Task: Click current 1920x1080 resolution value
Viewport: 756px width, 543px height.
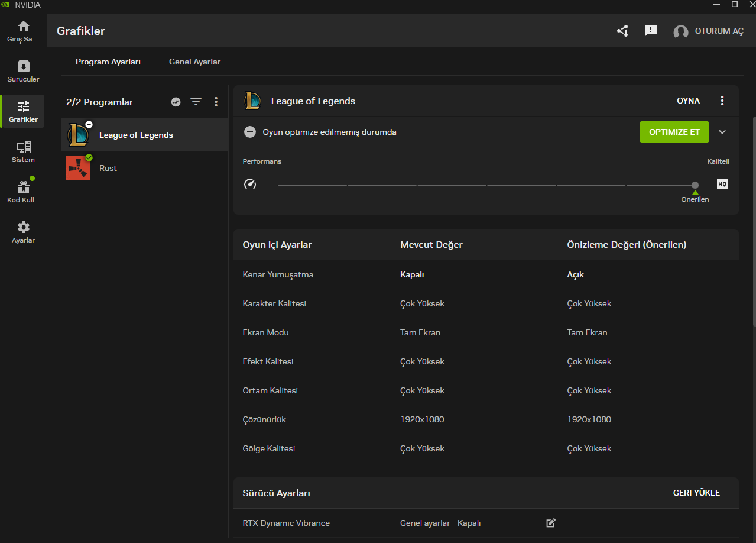Action: (422, 419)
